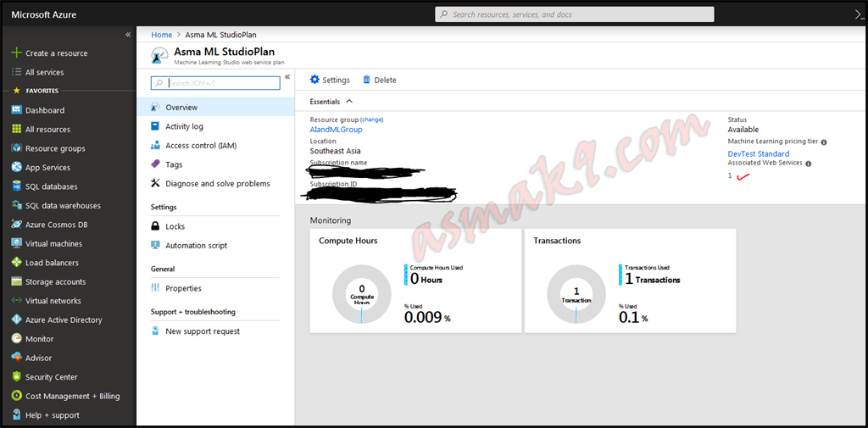Click the Create a resource plus icon
The width and height of the screenshot is (868, 428).
(x=16, y=53)
